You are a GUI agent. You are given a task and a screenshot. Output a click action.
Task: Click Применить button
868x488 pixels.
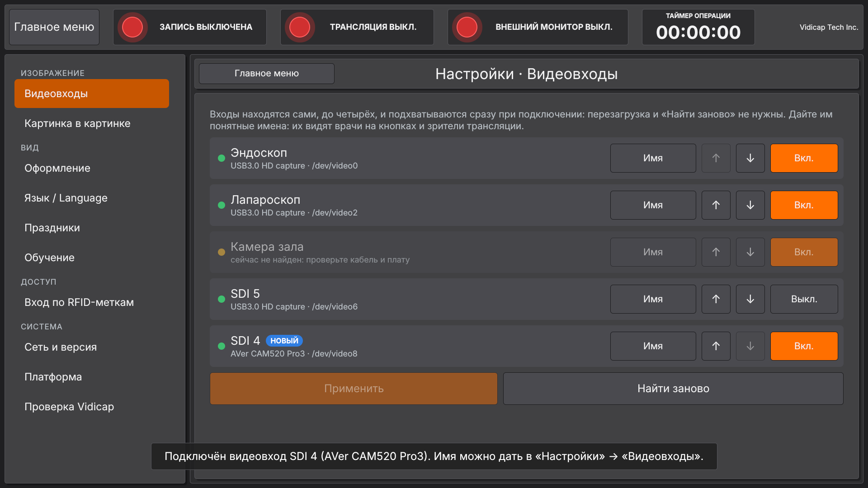pyautogui.click(x=354, y=389)
